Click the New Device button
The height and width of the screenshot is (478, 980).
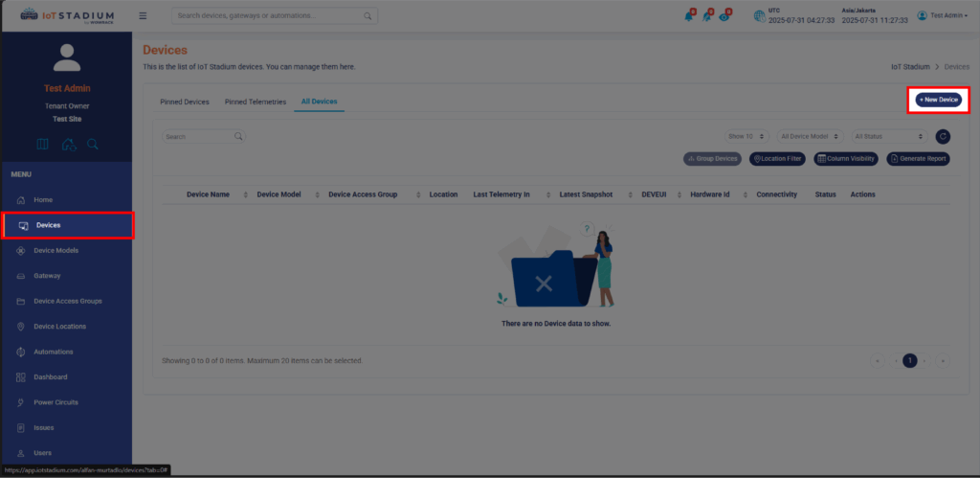938,100
